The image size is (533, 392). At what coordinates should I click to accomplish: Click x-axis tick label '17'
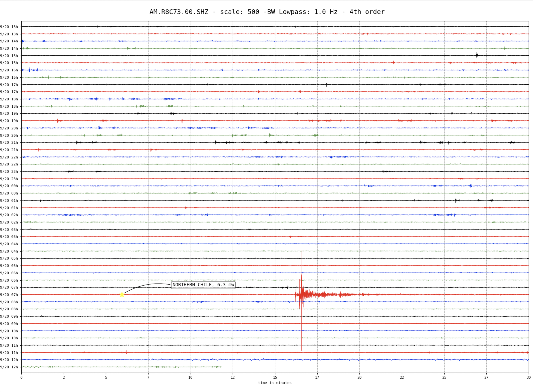(317, 377)
